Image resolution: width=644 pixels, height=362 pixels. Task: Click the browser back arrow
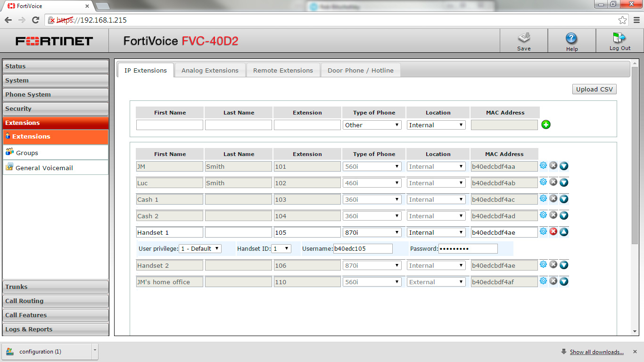[8, 20]
